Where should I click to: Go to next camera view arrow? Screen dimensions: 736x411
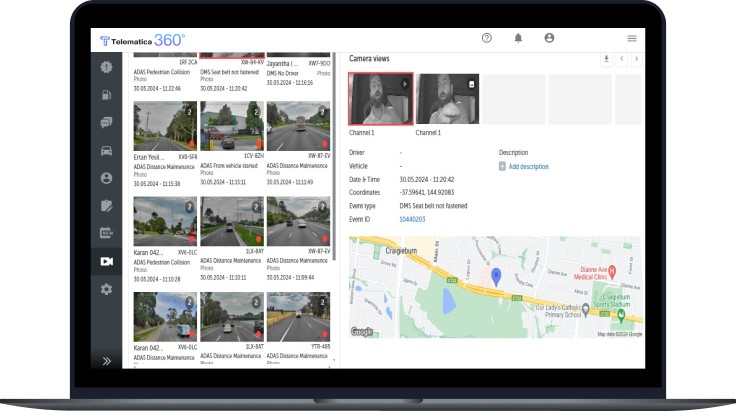click(x=636, y=59)
